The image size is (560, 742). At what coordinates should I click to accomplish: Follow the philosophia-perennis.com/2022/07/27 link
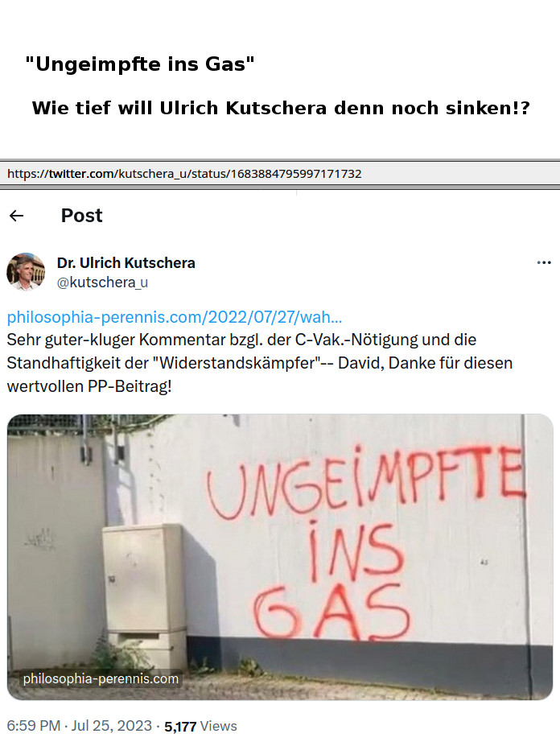174,317
